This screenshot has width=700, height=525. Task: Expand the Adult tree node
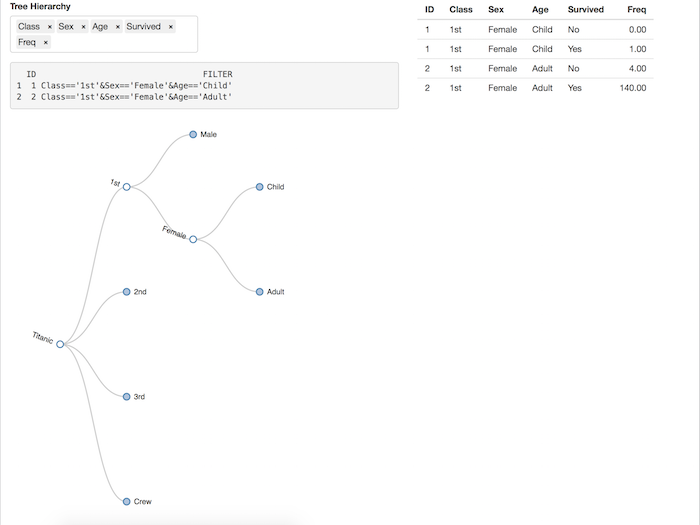pos(259,292)
